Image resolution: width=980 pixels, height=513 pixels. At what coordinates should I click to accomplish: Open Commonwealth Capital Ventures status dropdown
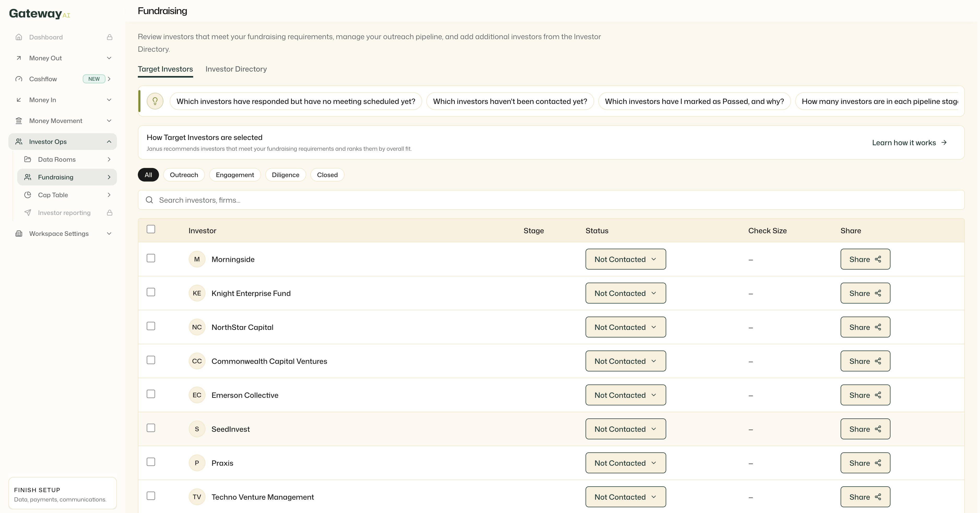[x=626, y=361]
